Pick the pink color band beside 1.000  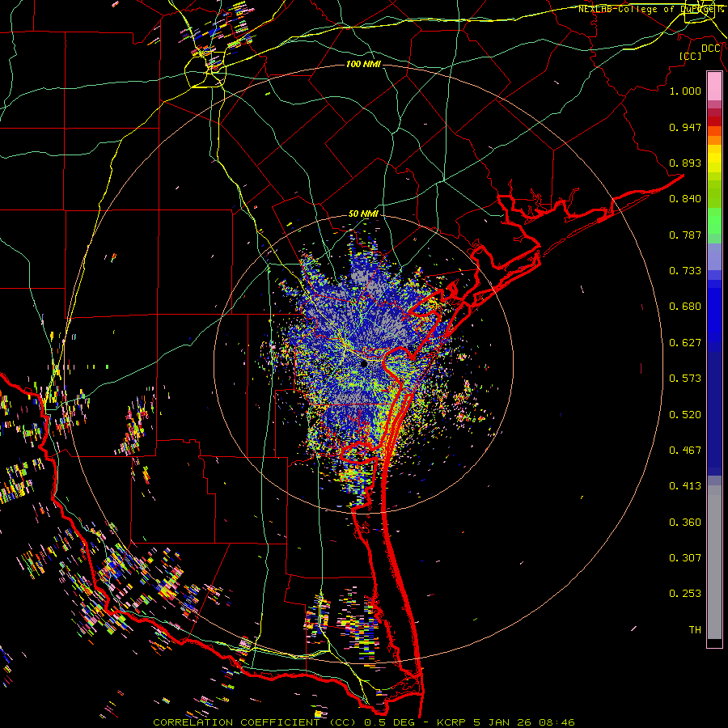[714, 87]
